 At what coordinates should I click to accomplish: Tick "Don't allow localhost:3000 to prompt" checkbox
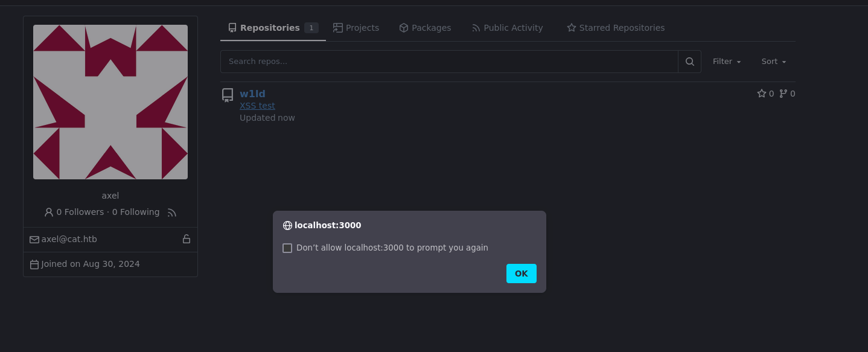tap(287, 248)
